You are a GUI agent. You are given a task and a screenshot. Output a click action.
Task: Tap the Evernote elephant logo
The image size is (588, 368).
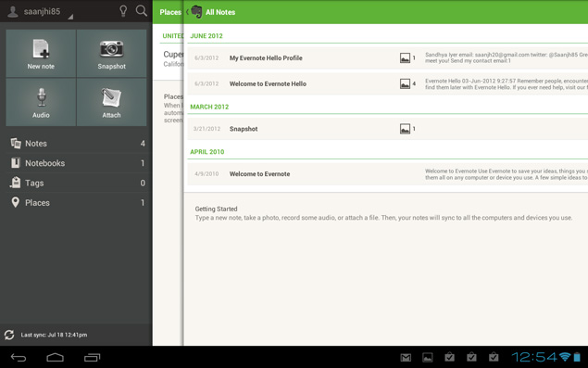196,12
